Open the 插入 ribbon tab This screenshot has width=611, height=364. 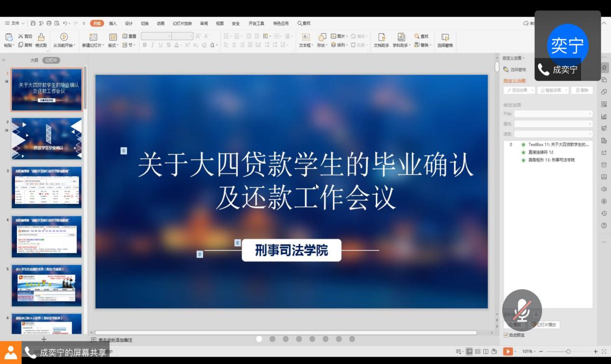point(113,23)
